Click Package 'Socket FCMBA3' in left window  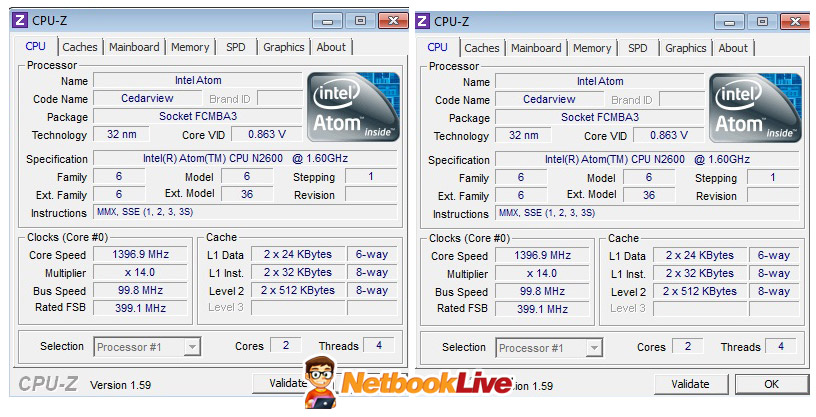coord(198,116)
